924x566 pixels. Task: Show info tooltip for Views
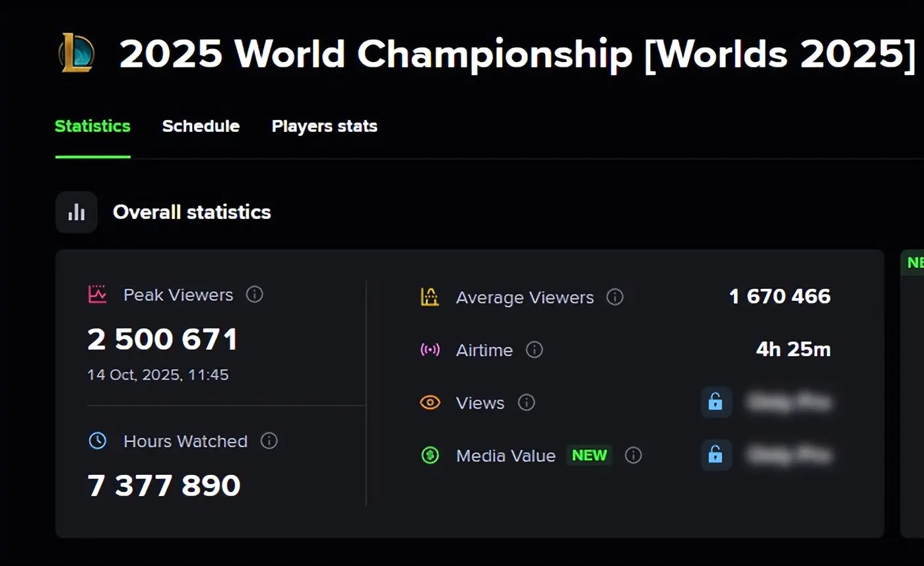click(527, 402)
